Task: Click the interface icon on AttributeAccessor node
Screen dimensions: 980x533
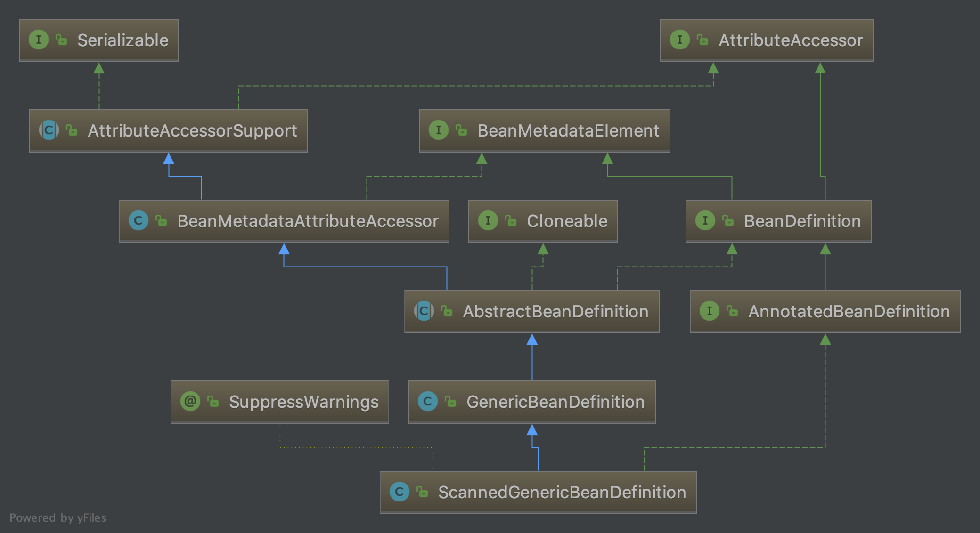Action: tap(679, 40)
